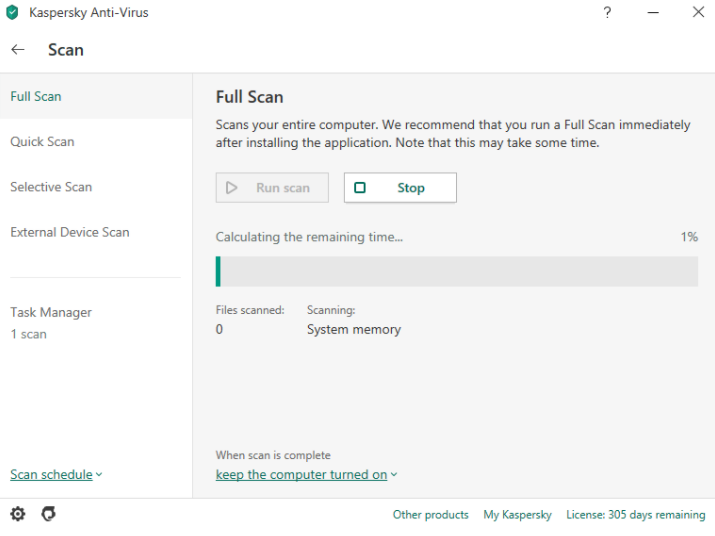Close the Kaspersky Anti-Virus window
The height and width of the screenshot is (536, 715).
[x=698, y=13]
